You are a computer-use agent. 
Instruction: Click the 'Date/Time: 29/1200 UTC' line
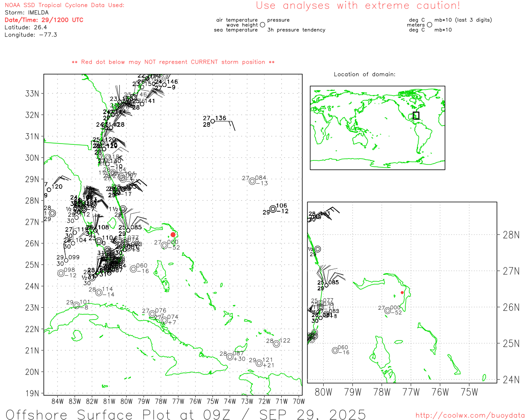(44, 20)
